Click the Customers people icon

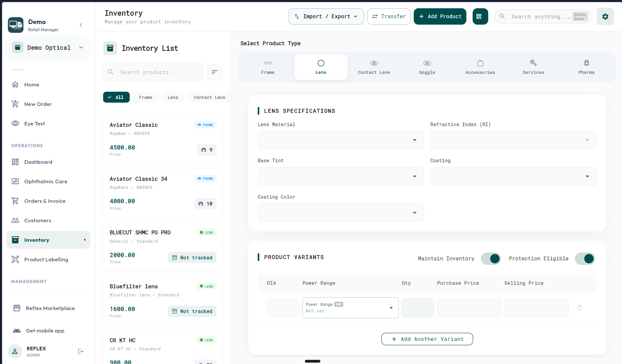[x=15, y=220]
